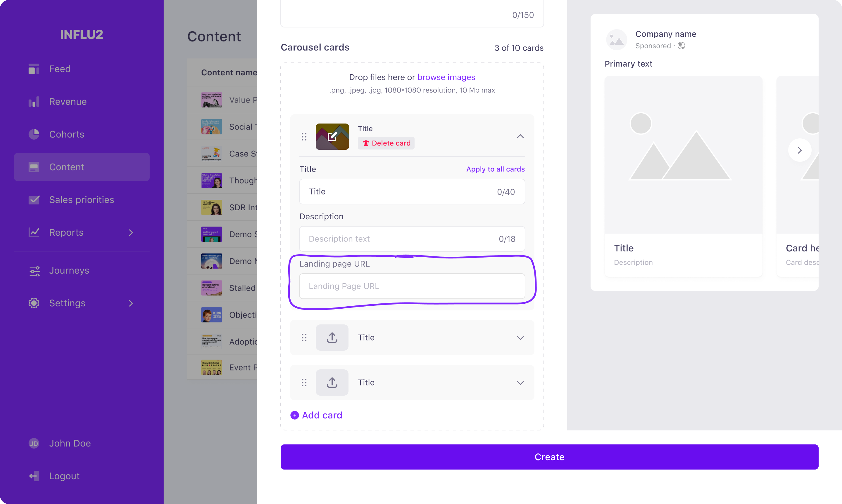Open the Settings menu item

[x=82, y=303]
